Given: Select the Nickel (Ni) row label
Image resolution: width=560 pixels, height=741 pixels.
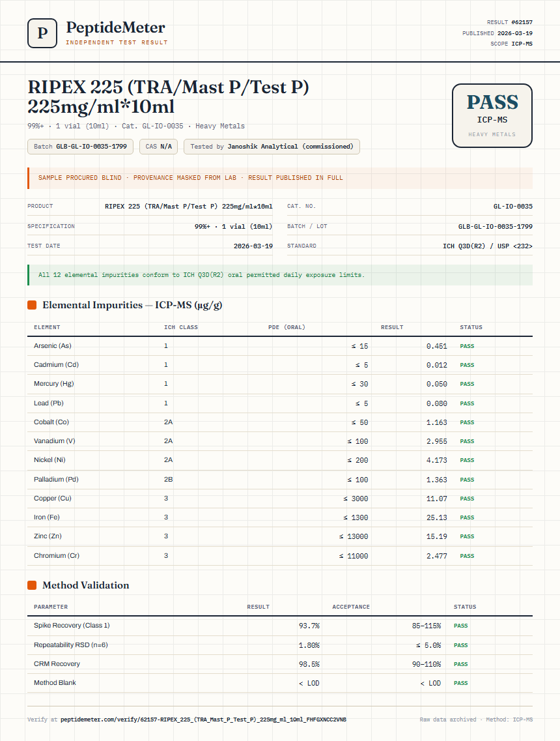Looking at the screenshot, I should point(49,460).
